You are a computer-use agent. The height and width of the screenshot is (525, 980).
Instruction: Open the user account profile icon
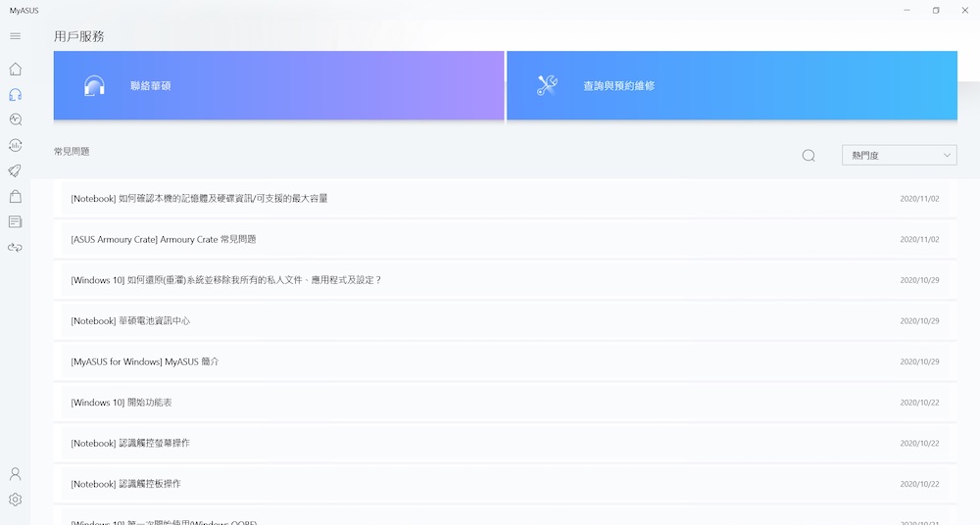15,474
